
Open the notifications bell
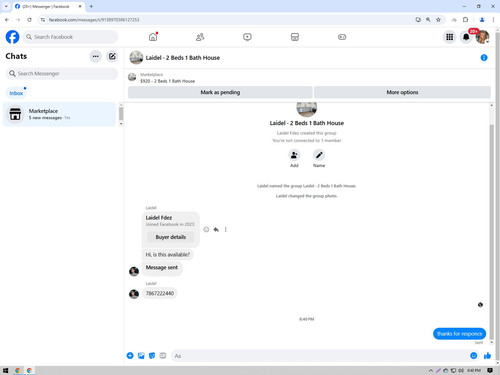tap(466, 37)
